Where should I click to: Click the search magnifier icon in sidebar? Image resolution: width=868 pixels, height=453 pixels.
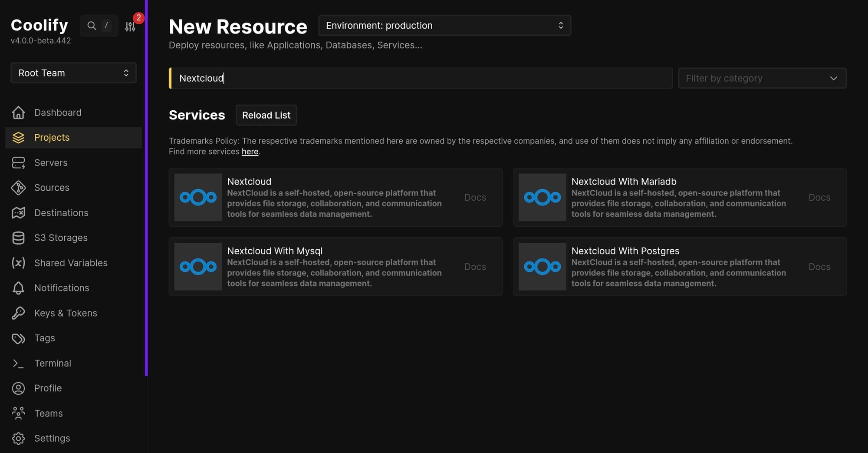coord(92,26)
